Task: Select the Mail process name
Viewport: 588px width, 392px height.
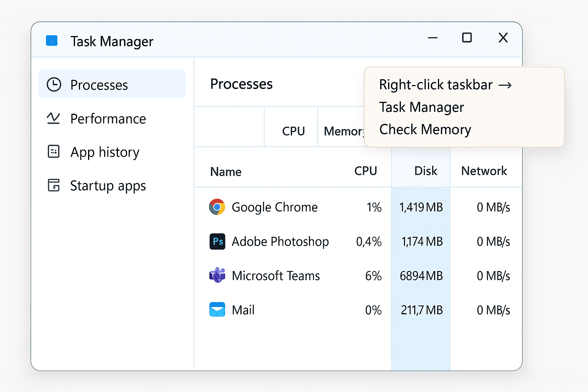Action: click(x=243, y=310)
